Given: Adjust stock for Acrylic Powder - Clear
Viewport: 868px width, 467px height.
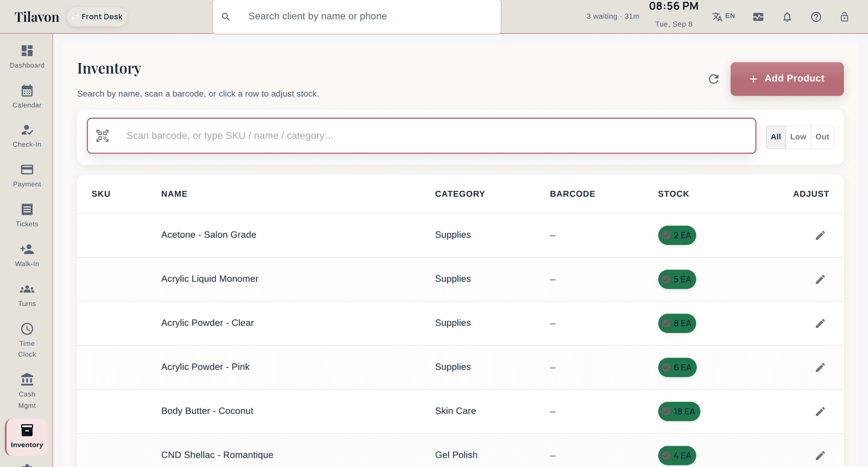Looking at the screenshot, I should pyautogui.click(x=820, y=323).
